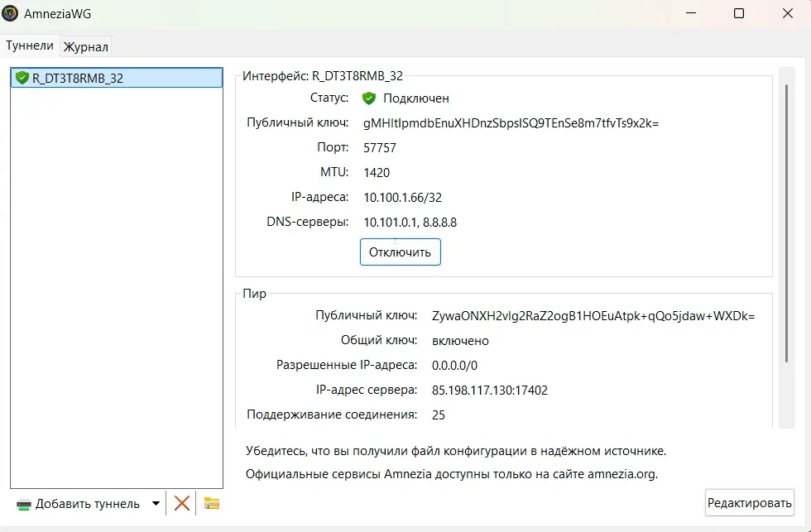Click the green checkmark inside the status shield

click(368, 98)
